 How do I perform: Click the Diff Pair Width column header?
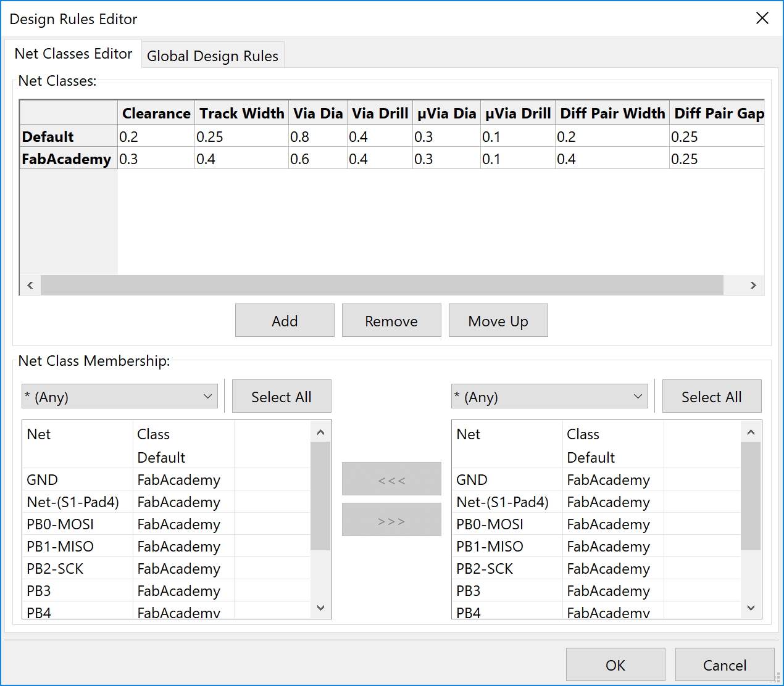[x=612, y=113]
